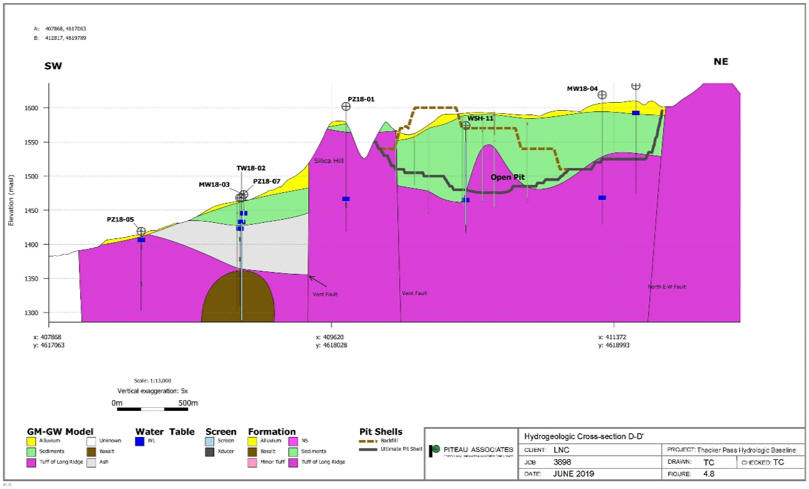Click the PZ18-05 well marker symbol
Image resolution: width=809 pixels, height=489 pixels.
[141, 232]
